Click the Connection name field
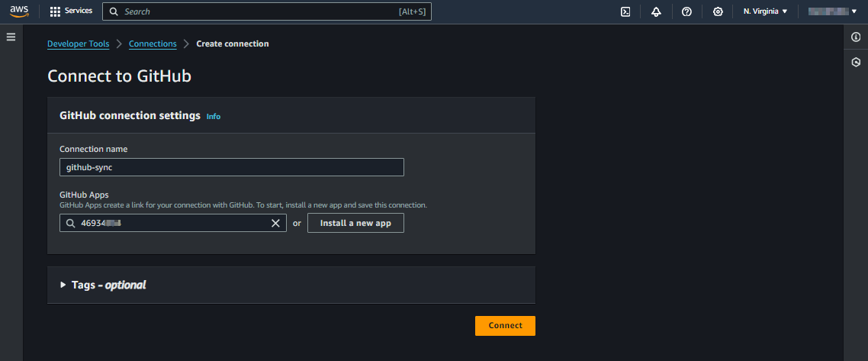The image size is (868, 361). tap(231, 167)
